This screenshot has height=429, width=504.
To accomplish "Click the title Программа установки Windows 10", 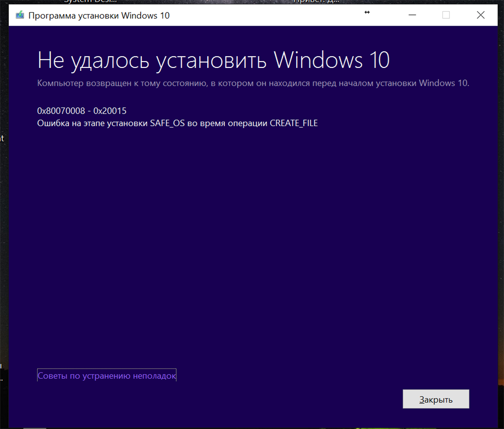I will (x=99, y=15).
